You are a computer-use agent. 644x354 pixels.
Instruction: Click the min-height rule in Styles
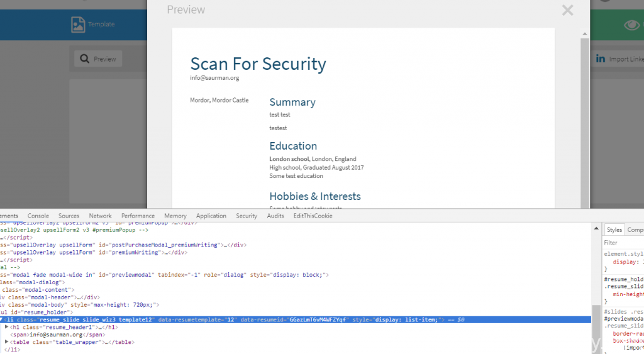628,294
